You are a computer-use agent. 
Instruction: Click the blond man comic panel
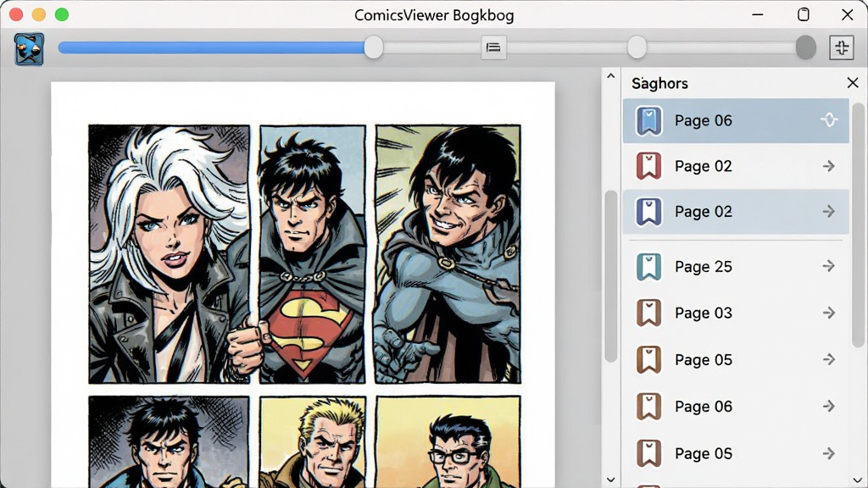(313, 441)
